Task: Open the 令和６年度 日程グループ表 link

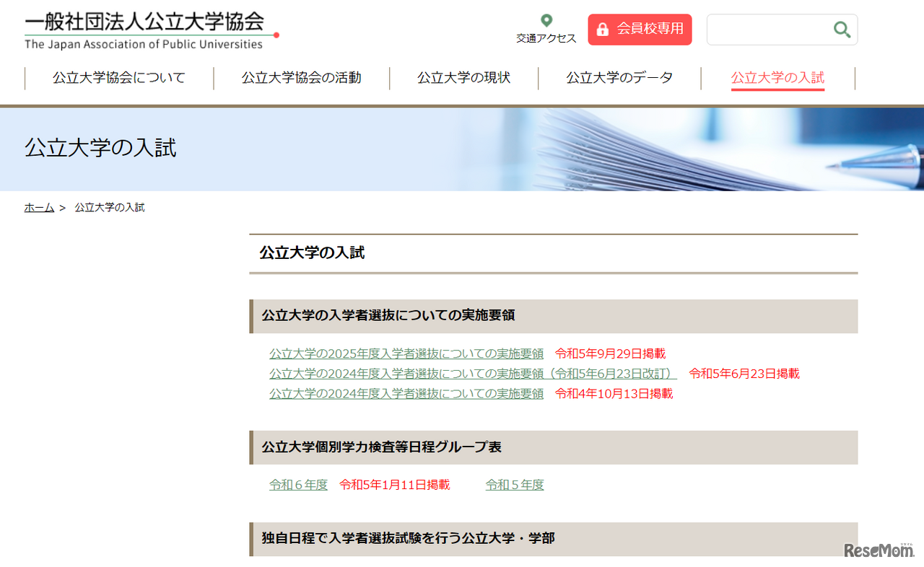Action: point(297,485)
